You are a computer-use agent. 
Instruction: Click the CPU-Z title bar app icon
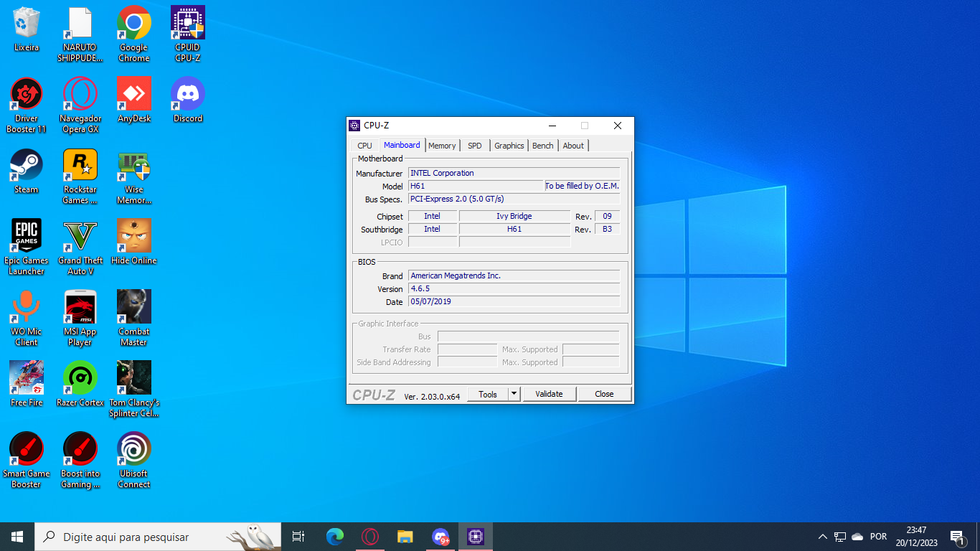pyautogui.click(x=354, y=126)
